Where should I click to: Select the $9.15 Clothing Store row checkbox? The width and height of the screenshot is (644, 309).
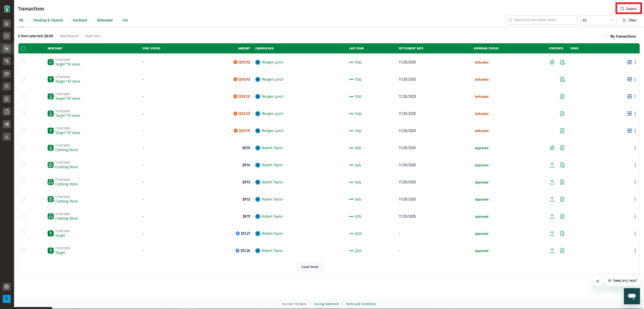coord(23,147)
